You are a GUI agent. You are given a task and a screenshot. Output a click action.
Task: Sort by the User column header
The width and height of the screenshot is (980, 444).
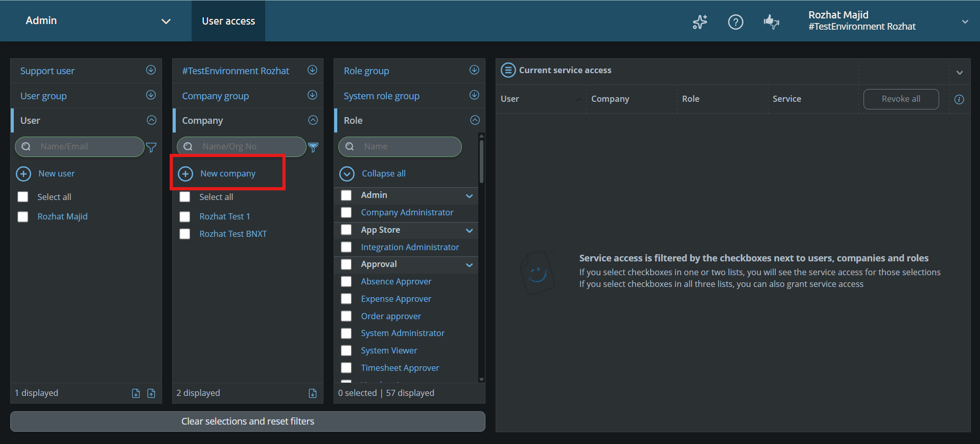click(510, 99)
